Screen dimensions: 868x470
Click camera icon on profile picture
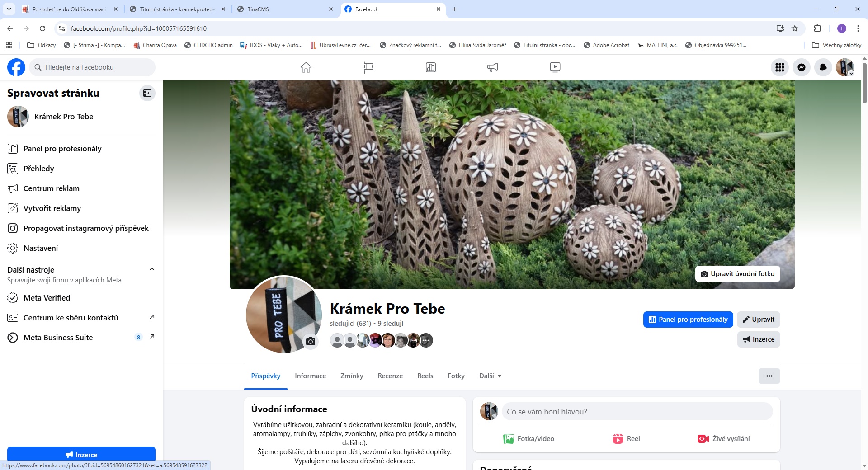(x=310, y=341)
